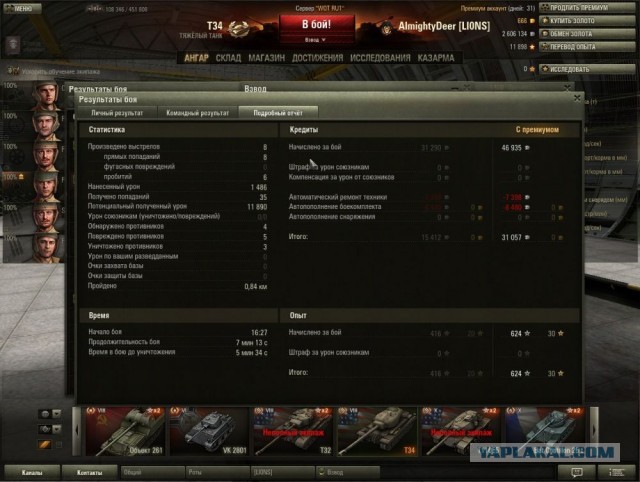The image size is (640, 482).
Task: Select Объект 261 tank in carousel
Action: [x=125, y=431]
